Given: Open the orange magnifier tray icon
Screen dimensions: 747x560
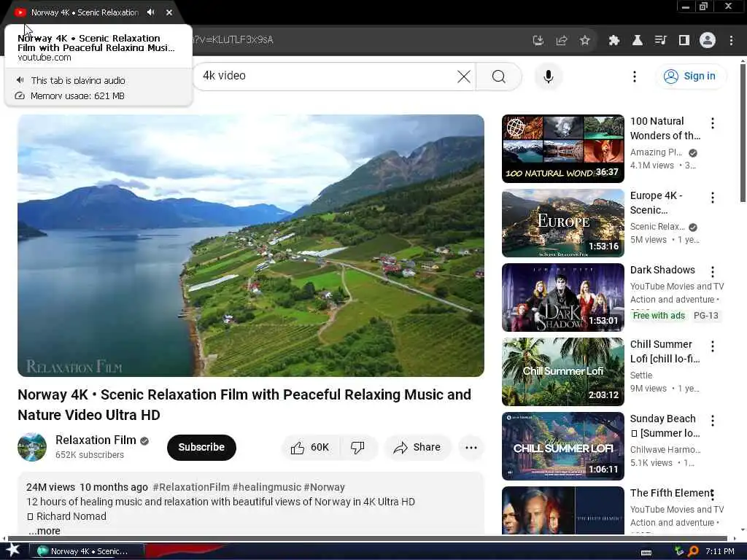Looking at the screenshot, I should (693, 551).
